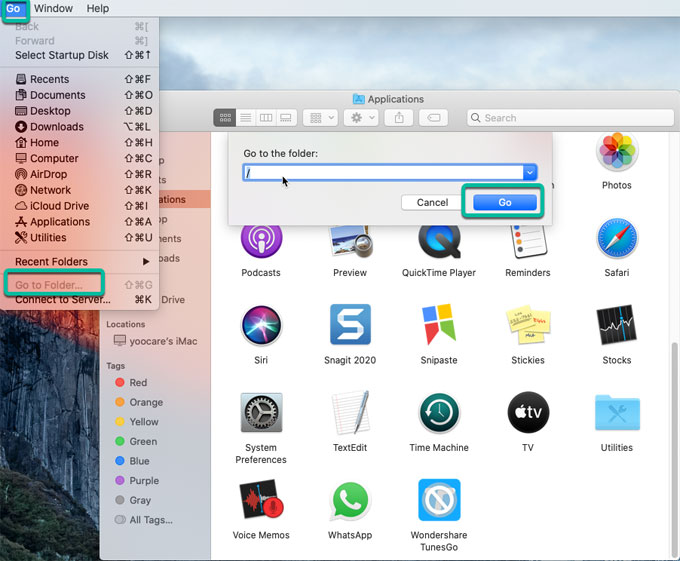Screen dimensions: 680x561
Task: Open All Tags… in sidebar
Action: [x=144, y=519]
